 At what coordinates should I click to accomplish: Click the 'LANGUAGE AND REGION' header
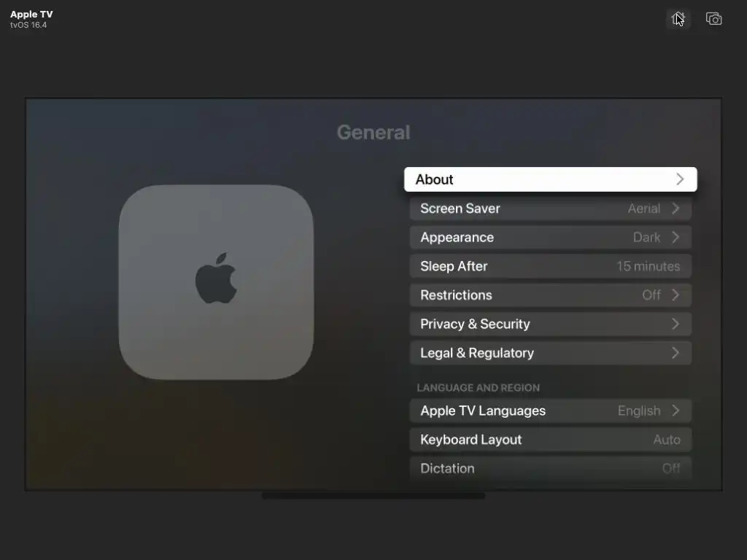(x=479, y=388)
